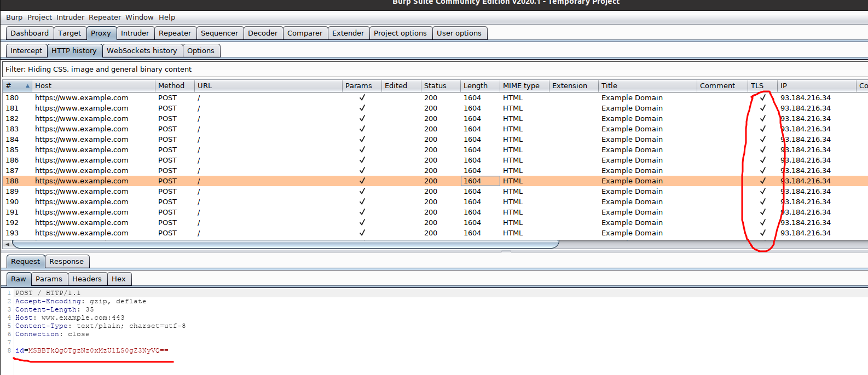Click the scrollbar left arrow

pyautogui.click(x=7, y=244)
